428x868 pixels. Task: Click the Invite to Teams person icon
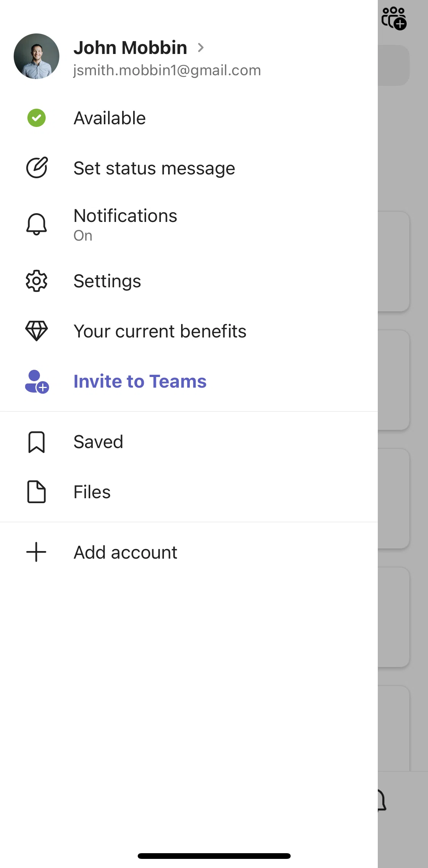(x=37, y=382)
